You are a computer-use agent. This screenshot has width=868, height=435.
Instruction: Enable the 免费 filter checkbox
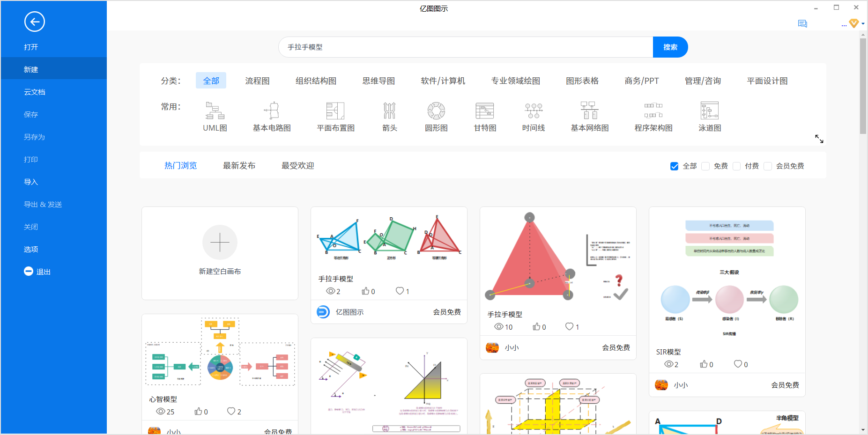tap(705, 166)
